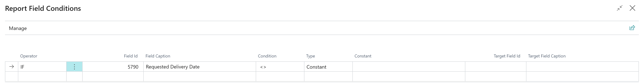Click the Field Caption column header
The width and height of the screenshot is (644, 83).
158,56
